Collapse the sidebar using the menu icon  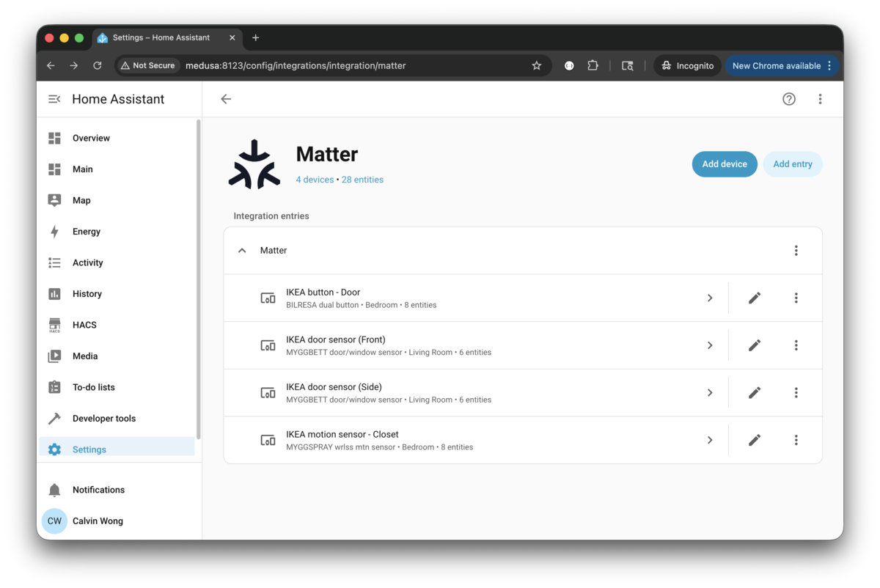point(54,99)
